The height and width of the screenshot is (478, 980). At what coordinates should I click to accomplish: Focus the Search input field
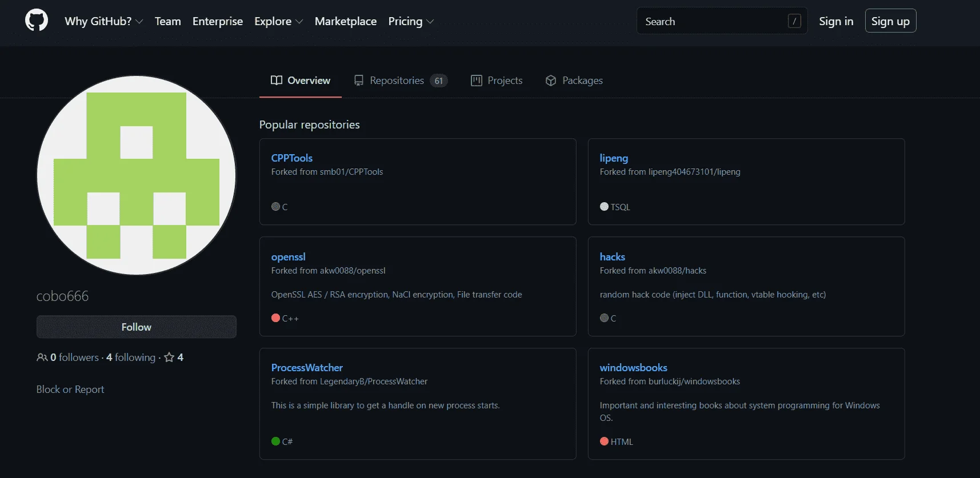722,21
